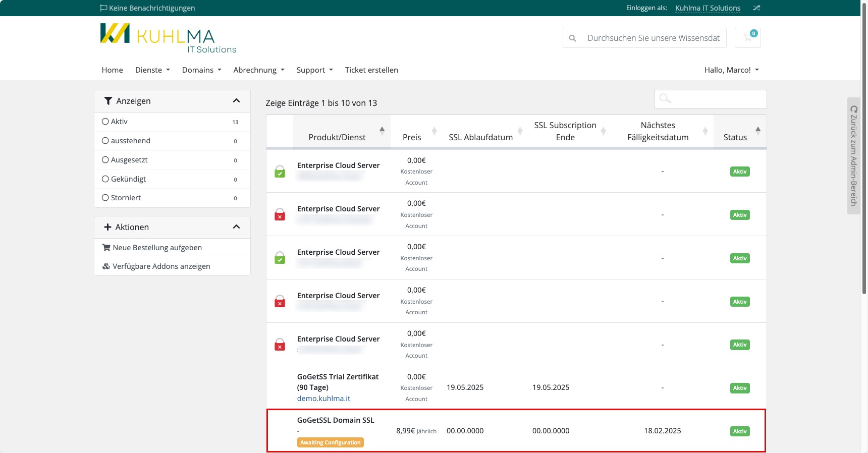Select the Gekündigt filter option

(x=172, y=179)
